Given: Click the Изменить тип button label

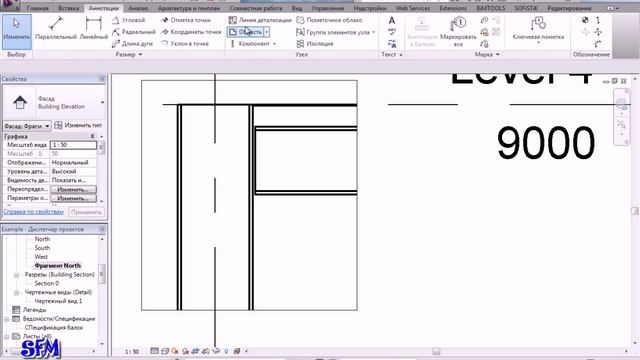Looking at the screenshot, I should tap(83, 125).
